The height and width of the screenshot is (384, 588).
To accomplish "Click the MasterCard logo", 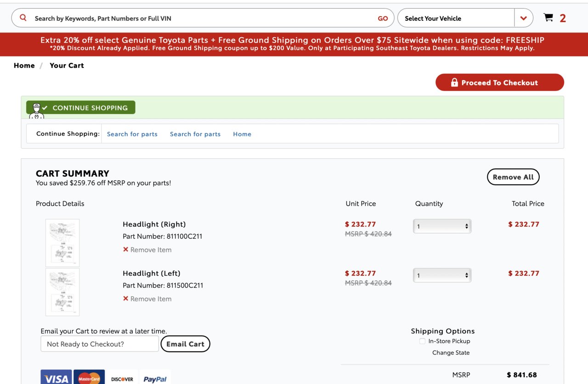I will 89,378.
